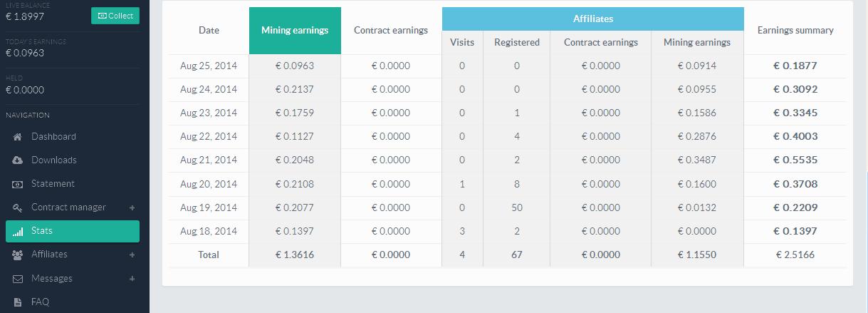Screen dimensions: 868x313
Task: Click the FAQ document icon
Action: tap(18, 302)
